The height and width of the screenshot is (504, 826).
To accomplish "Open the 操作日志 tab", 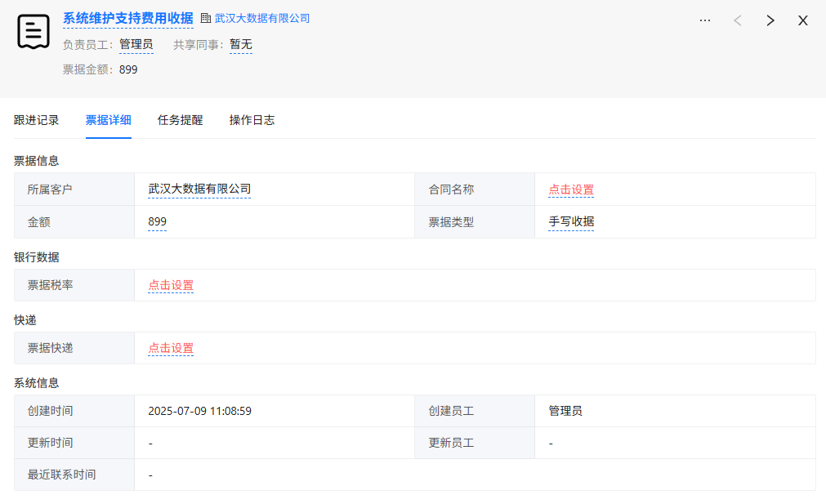I will tap(252, 120).
